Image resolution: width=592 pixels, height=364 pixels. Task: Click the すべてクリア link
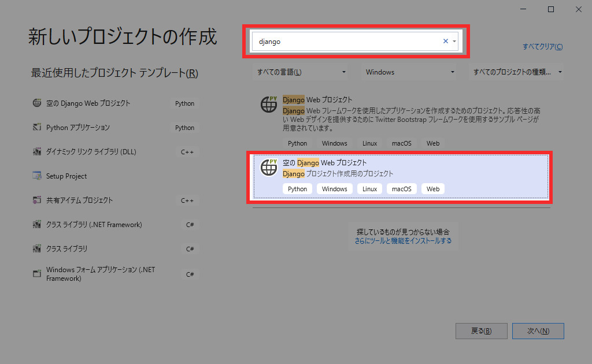click(542, 47)
